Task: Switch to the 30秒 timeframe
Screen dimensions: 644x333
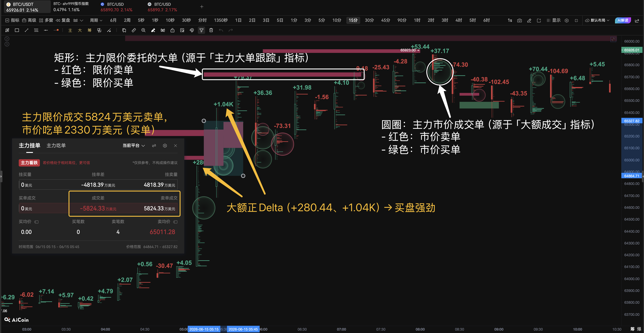Action: (186, 20)
